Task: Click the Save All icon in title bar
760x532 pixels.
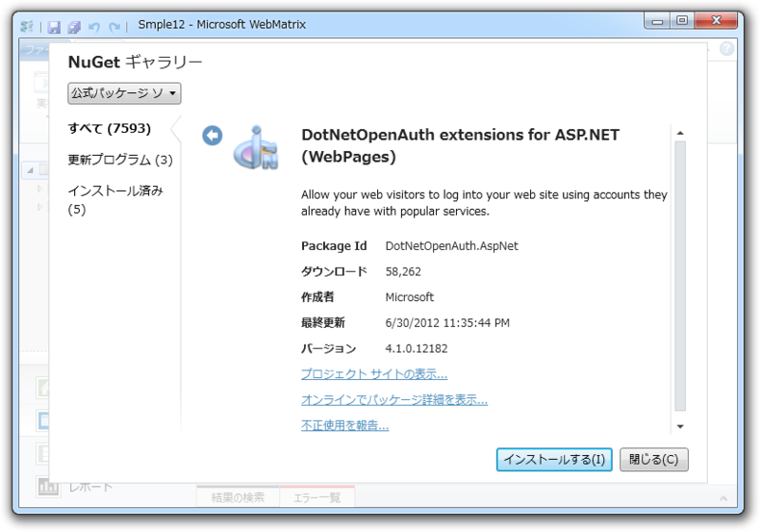Action: [74, 27]
